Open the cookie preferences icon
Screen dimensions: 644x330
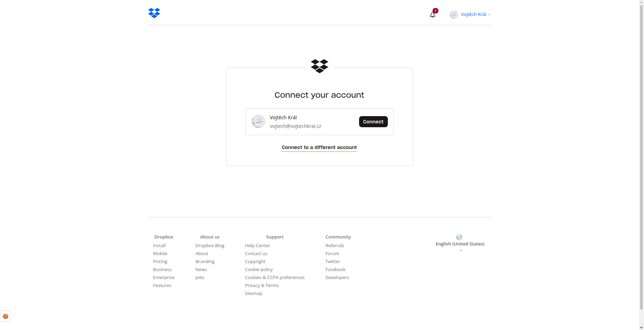pos(6,316)
